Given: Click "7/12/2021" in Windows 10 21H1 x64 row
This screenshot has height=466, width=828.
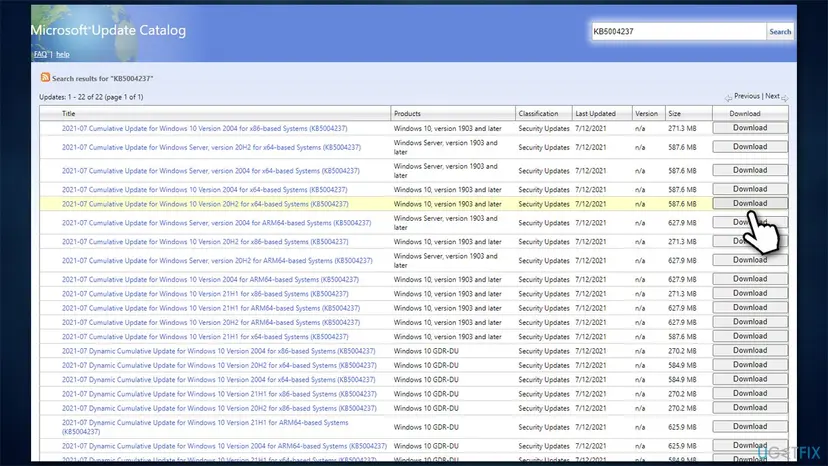Looking at the screenshot, I should point(590,337).
